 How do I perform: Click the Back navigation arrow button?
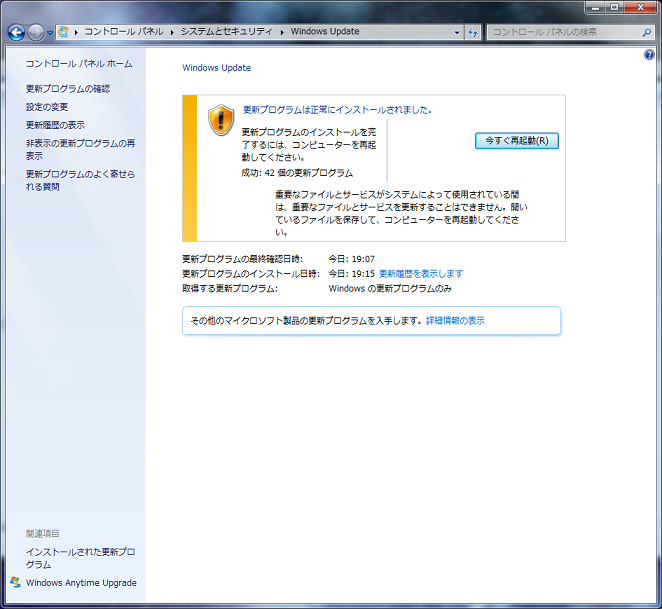pyautogui.click(x=16, y=33)
